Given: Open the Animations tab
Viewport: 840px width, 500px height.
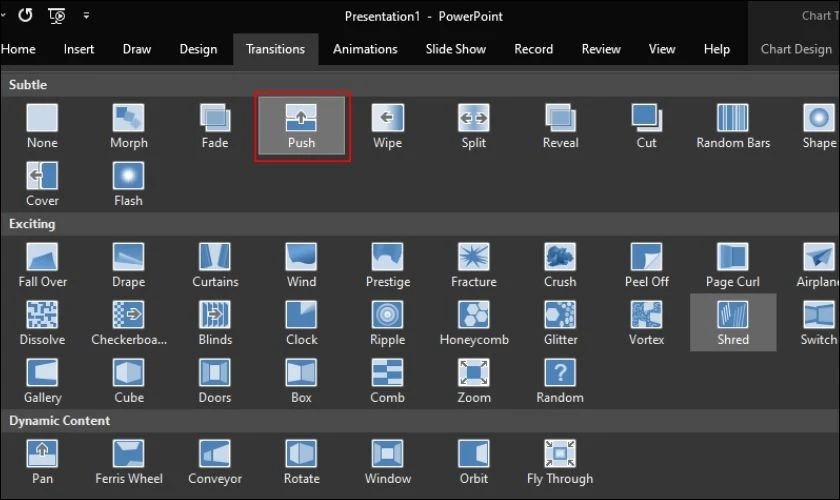Looking at the screenshot, I should click(x=365, y=49).
